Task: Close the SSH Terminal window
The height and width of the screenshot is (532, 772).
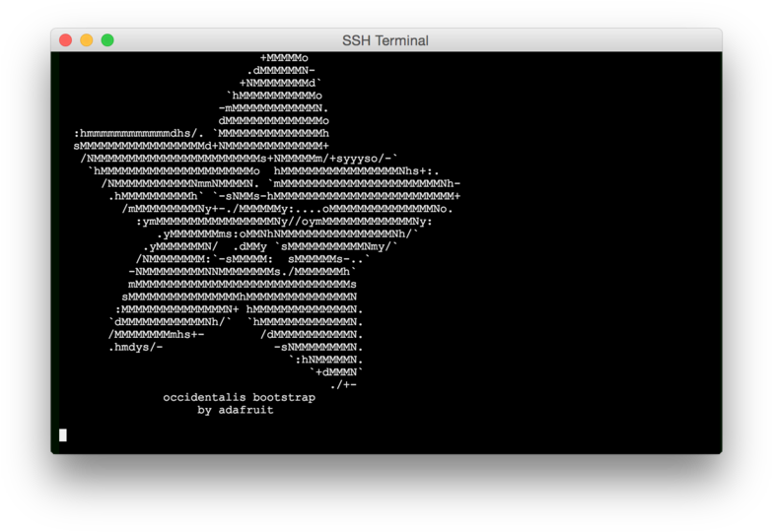Action: (65, 40)
